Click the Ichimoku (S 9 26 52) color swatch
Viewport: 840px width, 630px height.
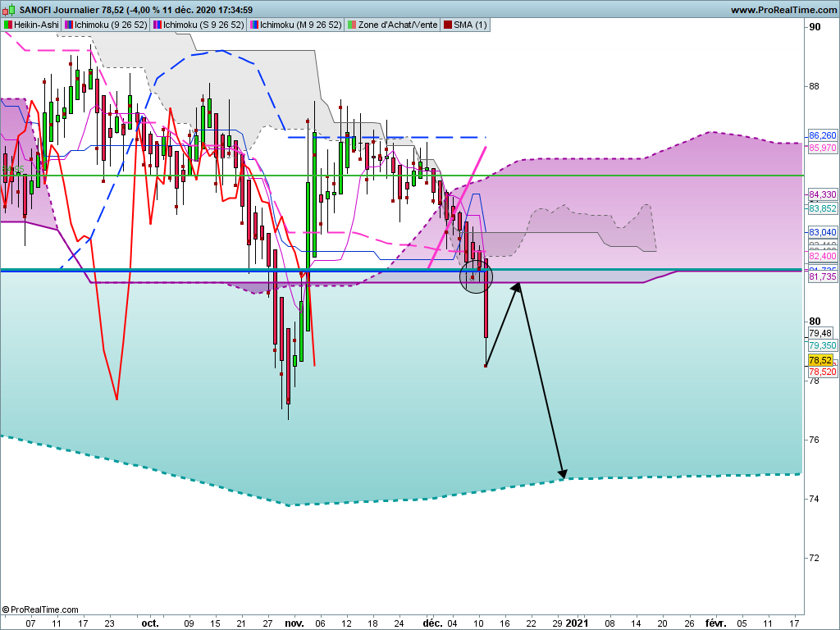click(x=157, y=25)
